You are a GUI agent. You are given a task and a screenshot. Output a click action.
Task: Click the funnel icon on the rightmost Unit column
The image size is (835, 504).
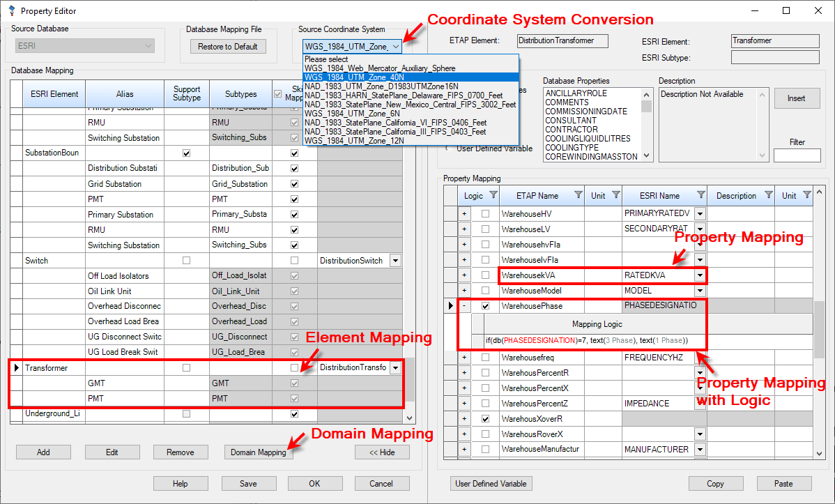[x=807, y=195]
